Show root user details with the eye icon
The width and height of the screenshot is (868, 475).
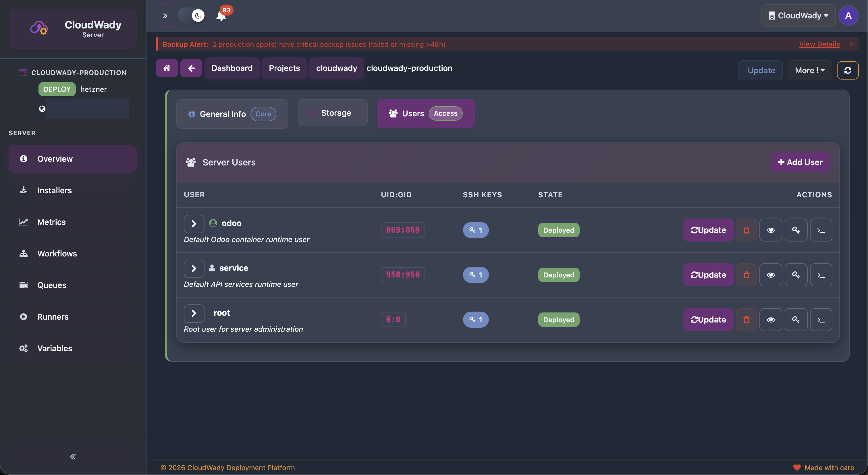coord(771,319)
